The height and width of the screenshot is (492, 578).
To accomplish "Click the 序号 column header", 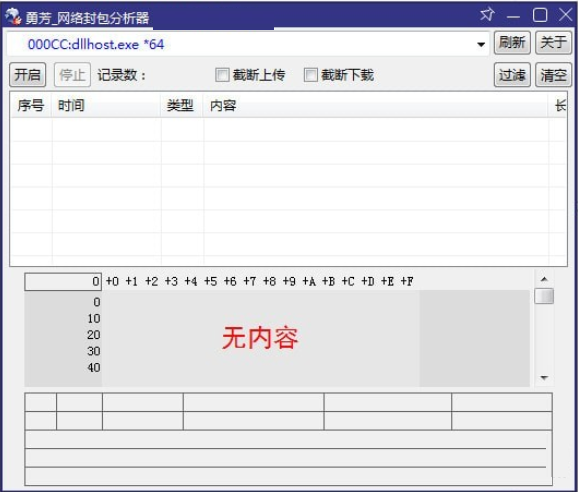I will coord(31,105).
